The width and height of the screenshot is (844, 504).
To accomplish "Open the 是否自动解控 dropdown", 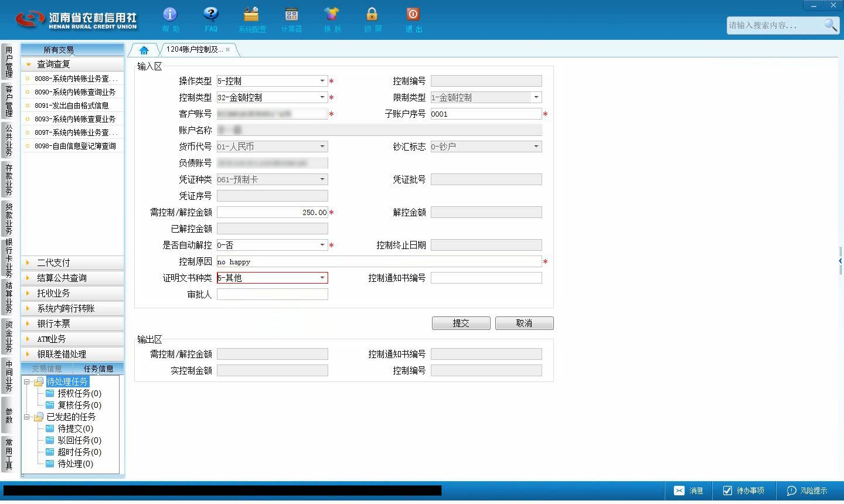I will [x=322, y=245].
